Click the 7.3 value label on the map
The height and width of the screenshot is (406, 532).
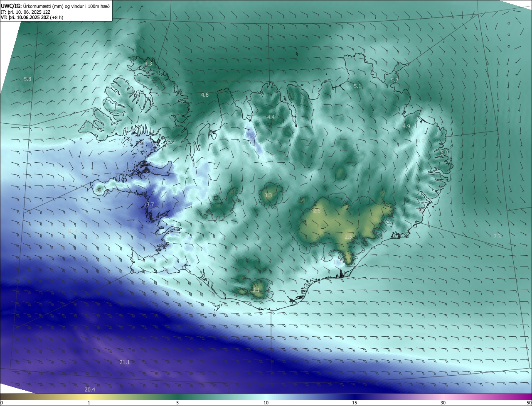pos(497,236)
